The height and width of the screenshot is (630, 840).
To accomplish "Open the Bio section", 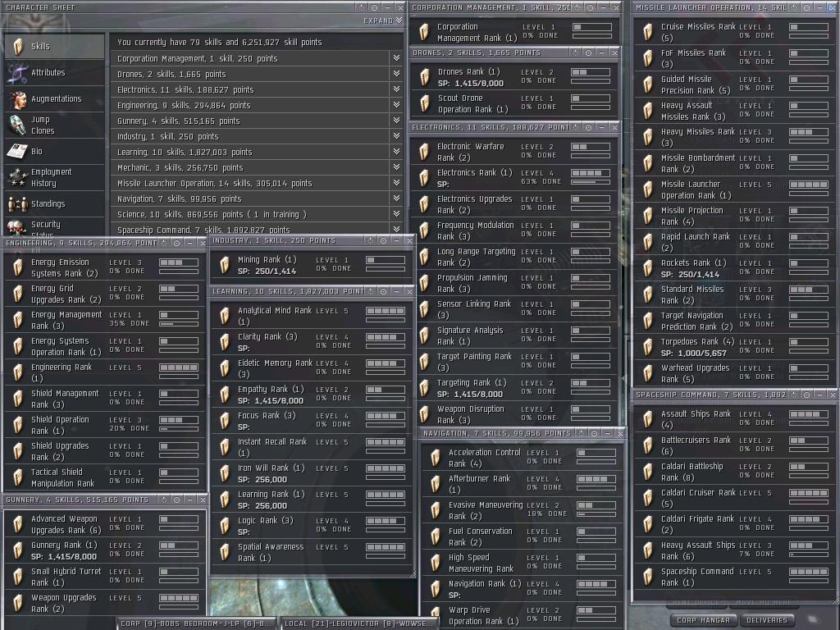I will point(54,151).
